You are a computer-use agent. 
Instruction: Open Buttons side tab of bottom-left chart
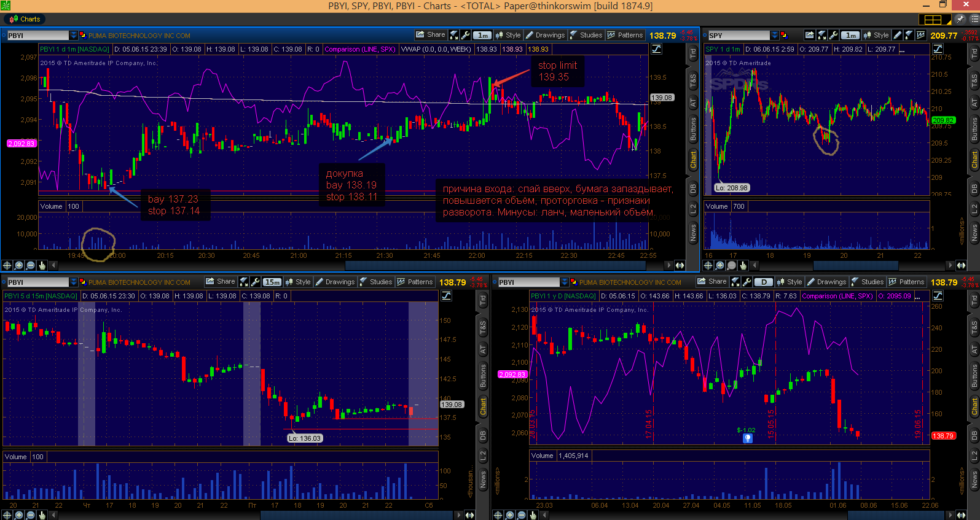pyautogui.click(x=483, y=376)
